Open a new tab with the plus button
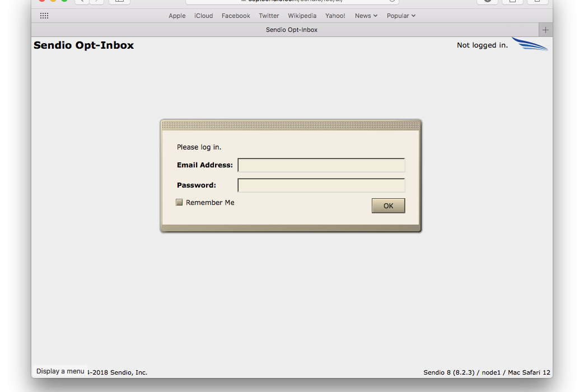The image size is (584, 392). pyautogui.click(x=545, y=30)
